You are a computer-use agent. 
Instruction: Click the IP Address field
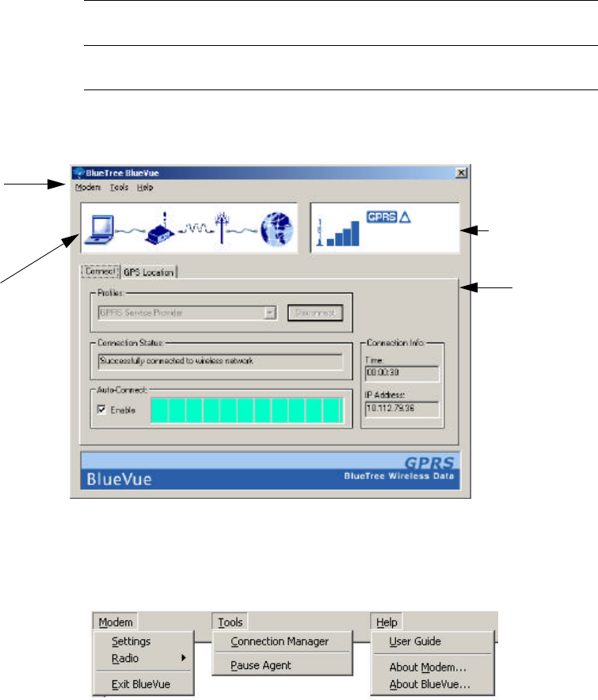402,409
